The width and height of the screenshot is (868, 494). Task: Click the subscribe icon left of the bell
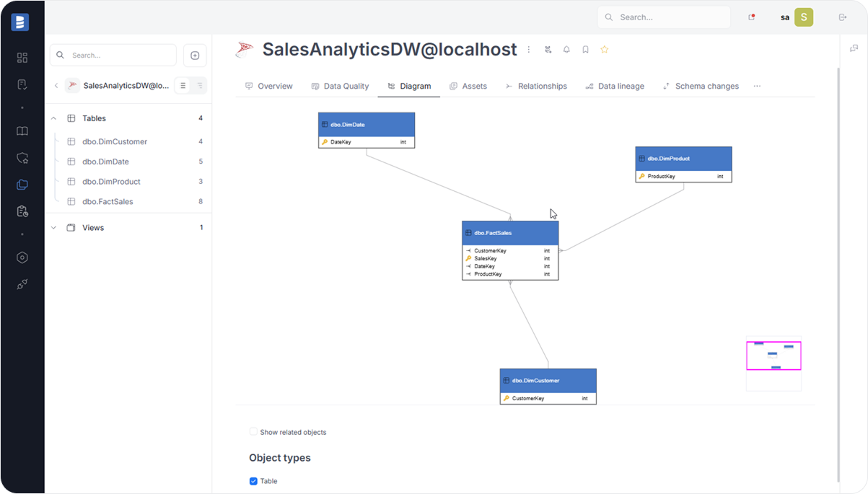(x=548, y=49)
